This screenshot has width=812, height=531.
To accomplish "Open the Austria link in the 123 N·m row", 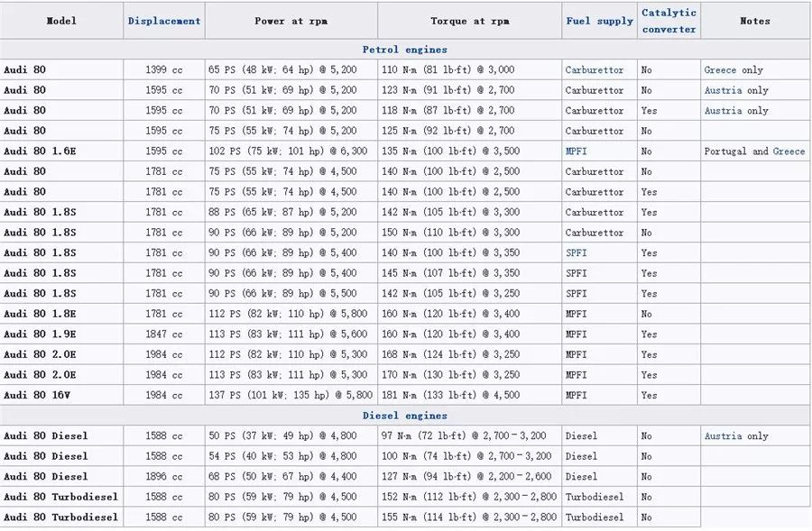I will (723, 90).
